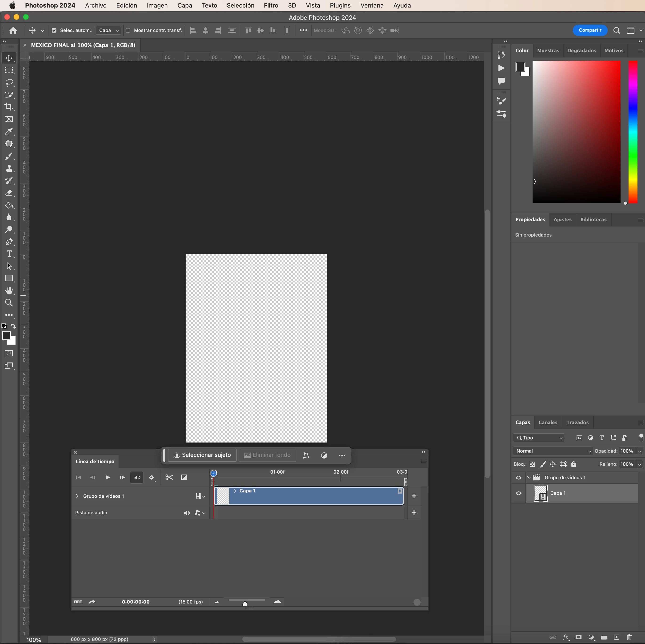The height and width of the screenshot is (644, 645).
Task: Select the Hand tool
Action: [x=9, y=291]
